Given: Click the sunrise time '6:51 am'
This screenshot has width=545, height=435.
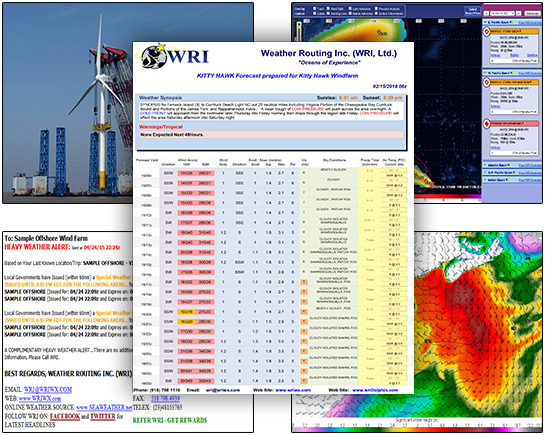Looking at the screenshot, I should click(x=348, y=98).
